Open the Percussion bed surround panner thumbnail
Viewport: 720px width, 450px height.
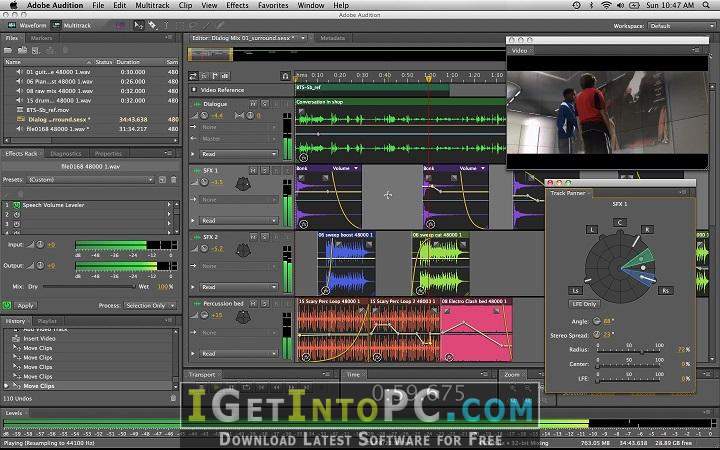[243, 317]
